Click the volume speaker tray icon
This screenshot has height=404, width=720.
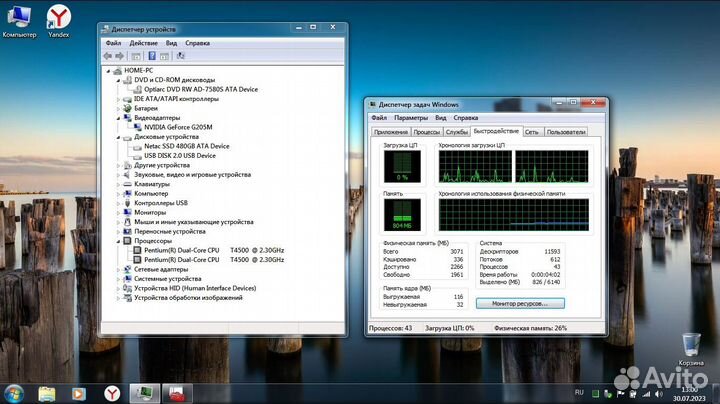pos(659,394)
